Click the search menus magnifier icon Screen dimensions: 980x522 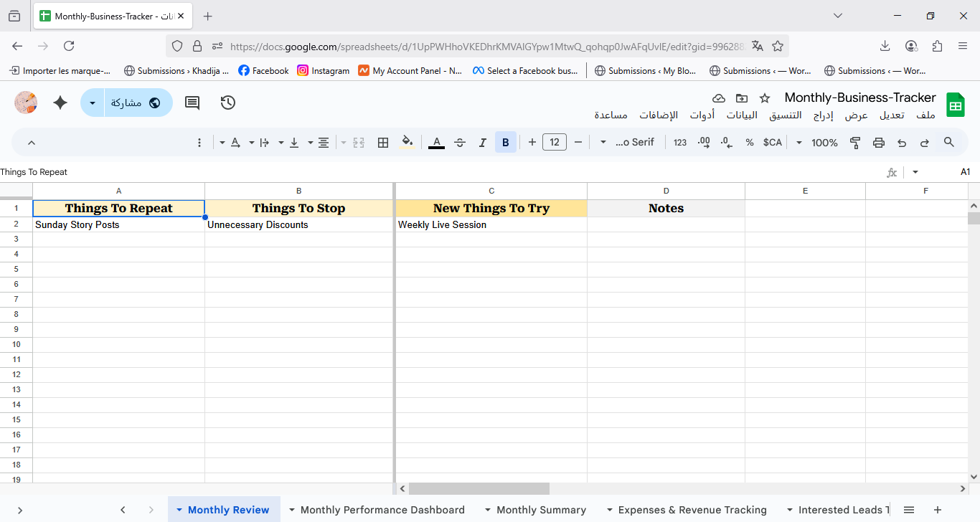pos(949,143)
